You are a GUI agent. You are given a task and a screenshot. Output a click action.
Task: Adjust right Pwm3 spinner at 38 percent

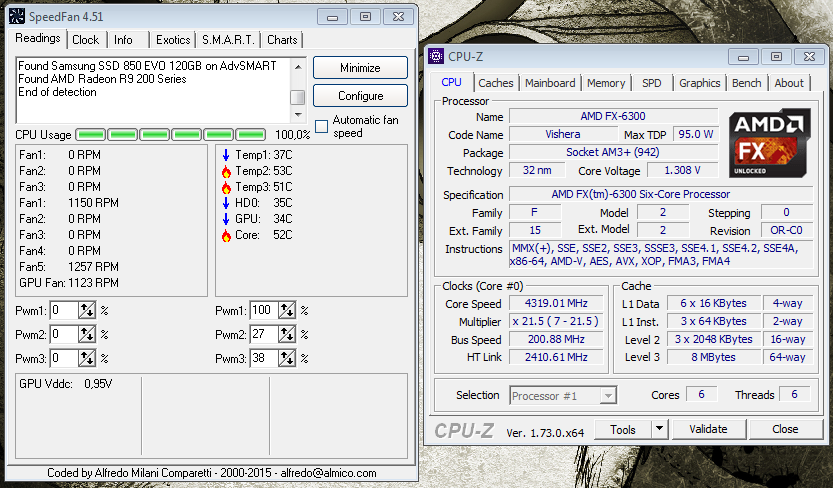tap(287, 358)
